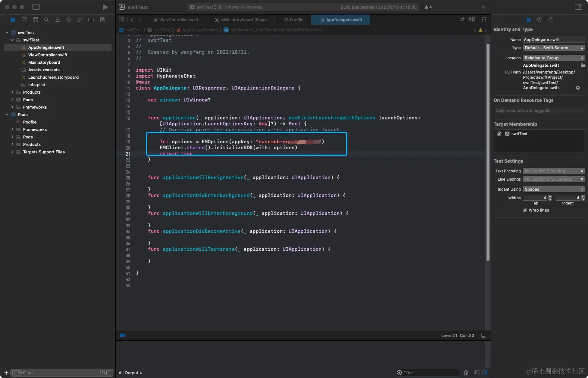Go back in editor history
Viewport: 588px width, 378px height.
pos(132,20)
